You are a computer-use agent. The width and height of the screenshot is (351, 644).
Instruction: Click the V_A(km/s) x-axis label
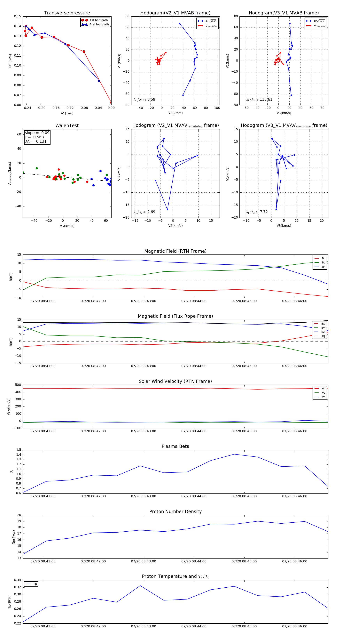coord(67,226)
